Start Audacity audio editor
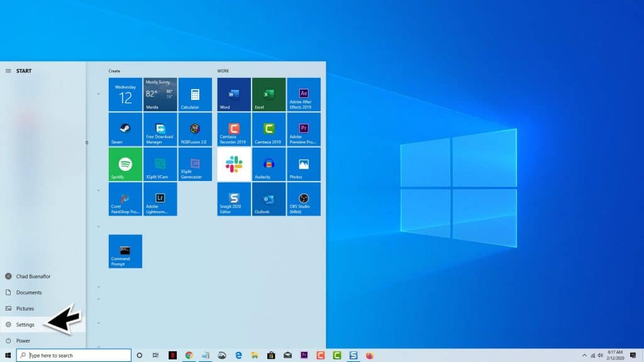This screenshot has width=644, height=362. coord(269,165)
